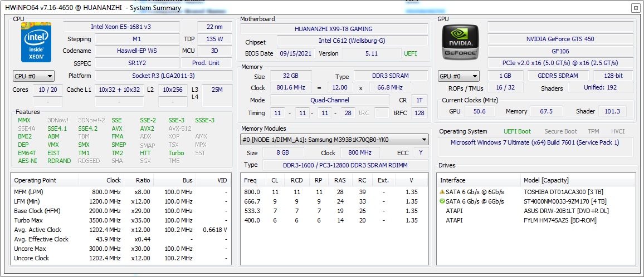
Task: Click the green UEFI Boot label
Action: click(517, 131)
